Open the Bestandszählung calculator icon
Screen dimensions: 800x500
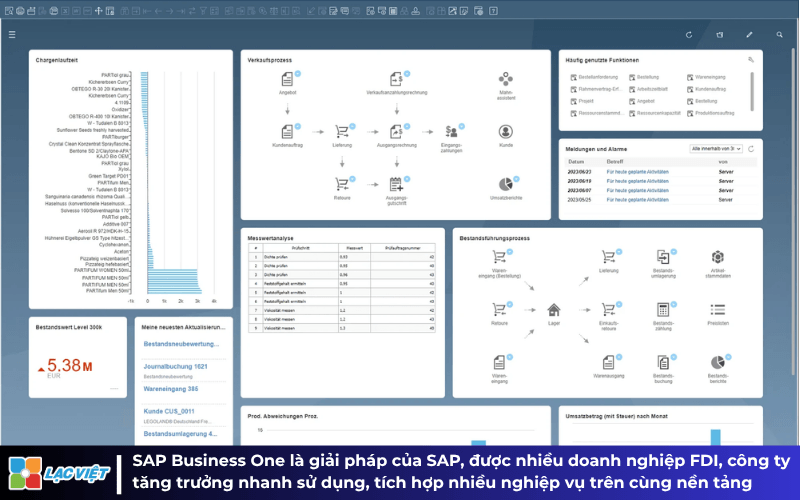pyautogui.click(x=663, y=310)
